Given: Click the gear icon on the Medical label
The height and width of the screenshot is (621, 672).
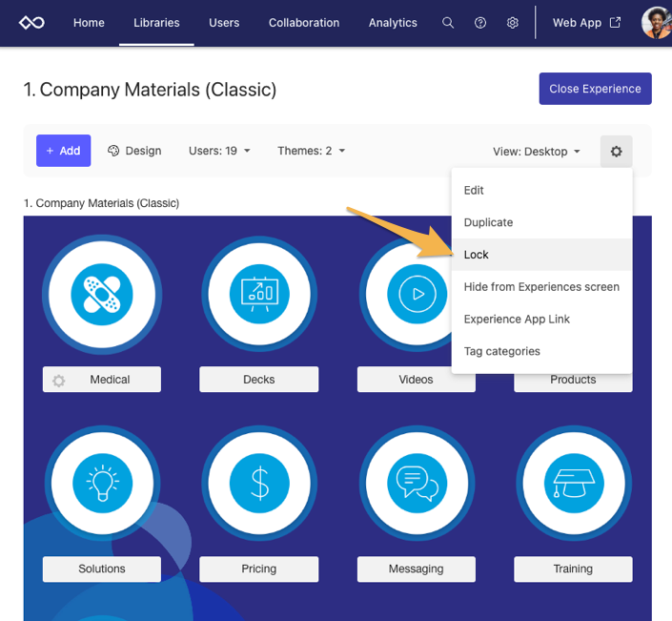Looking at the screenshot, I should [59, 381].
